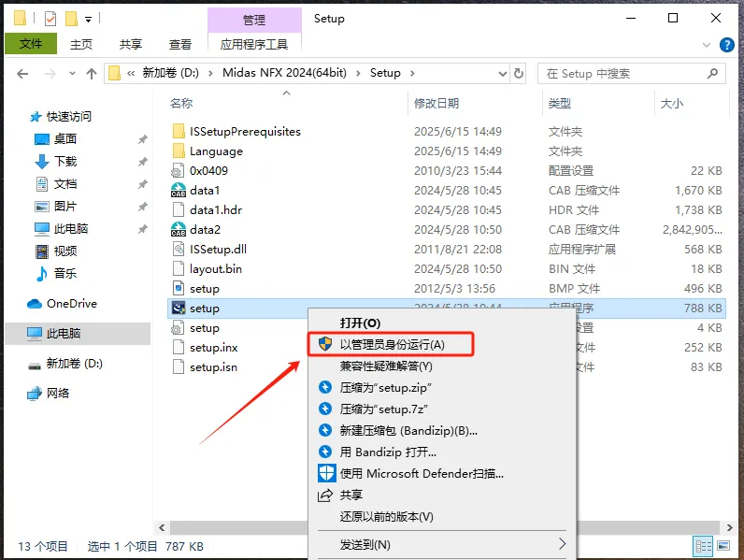Click the 管理 contextual tab header
Image resolution: width=744 pixels, height=560 pixels.
pos(254,20)
